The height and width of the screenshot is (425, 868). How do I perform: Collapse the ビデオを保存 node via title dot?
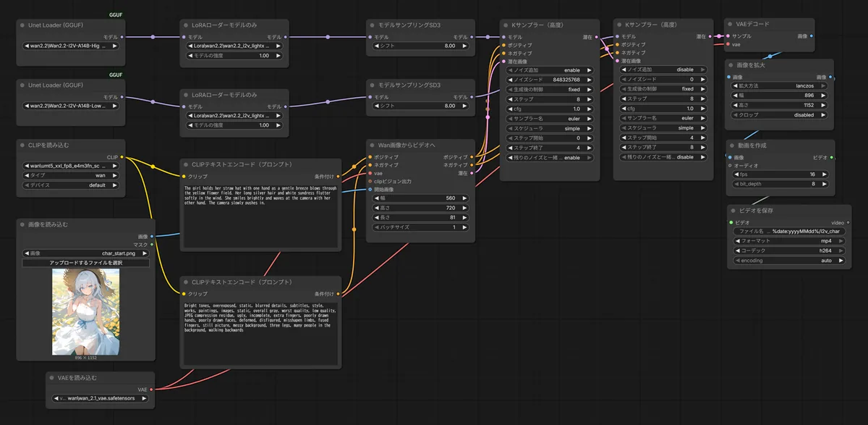point(732,211)
